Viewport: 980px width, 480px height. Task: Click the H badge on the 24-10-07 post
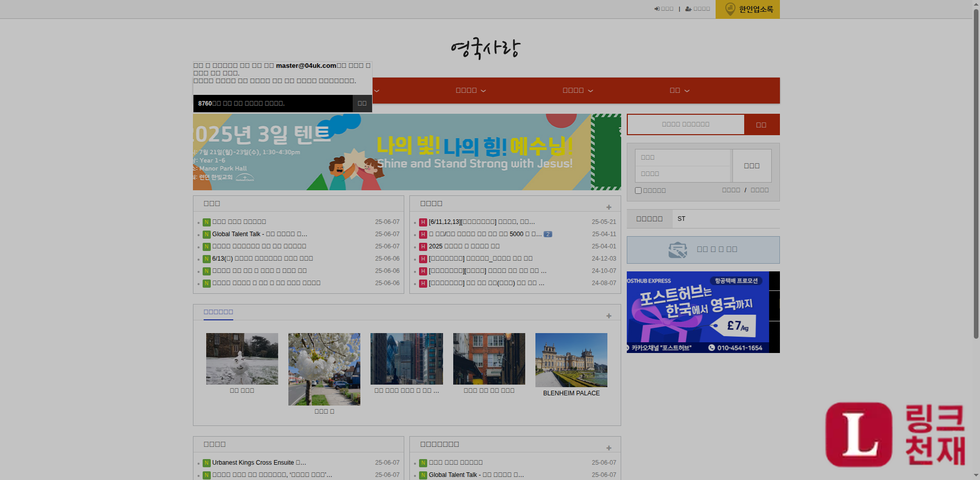click(x=423, y=271)
